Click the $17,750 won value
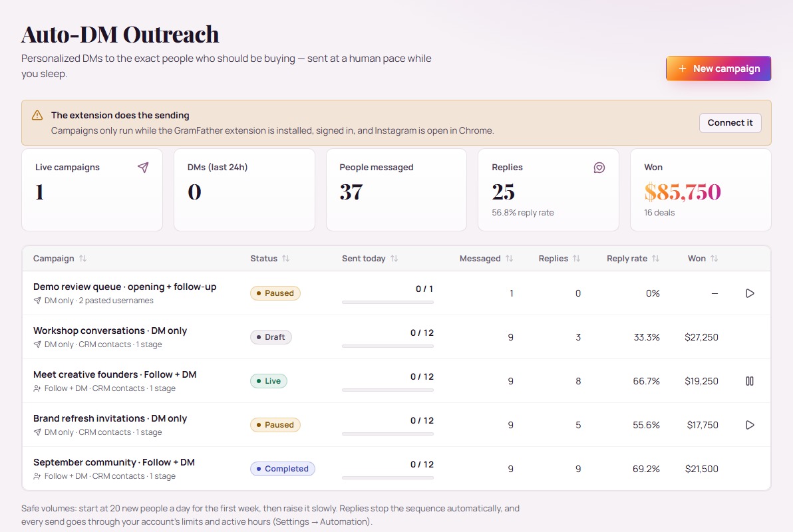 703,426
